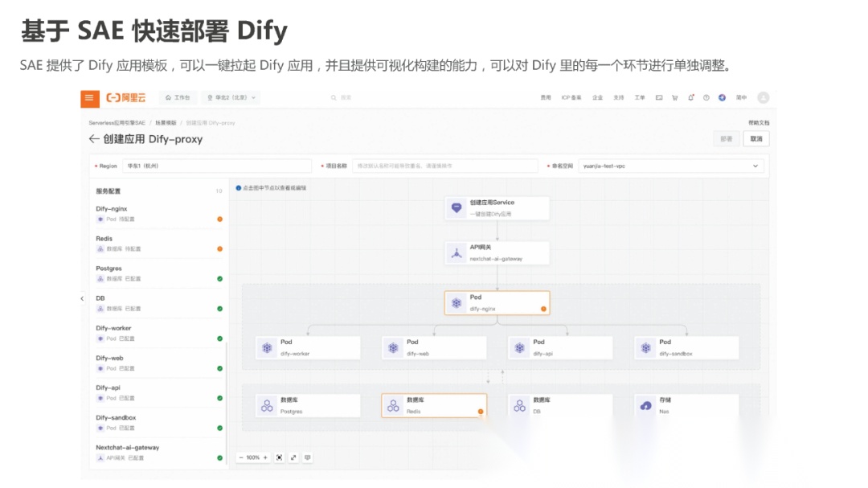
Task: Click the dify-nginx Pod node icon
Action: click(x=457, y=303)
